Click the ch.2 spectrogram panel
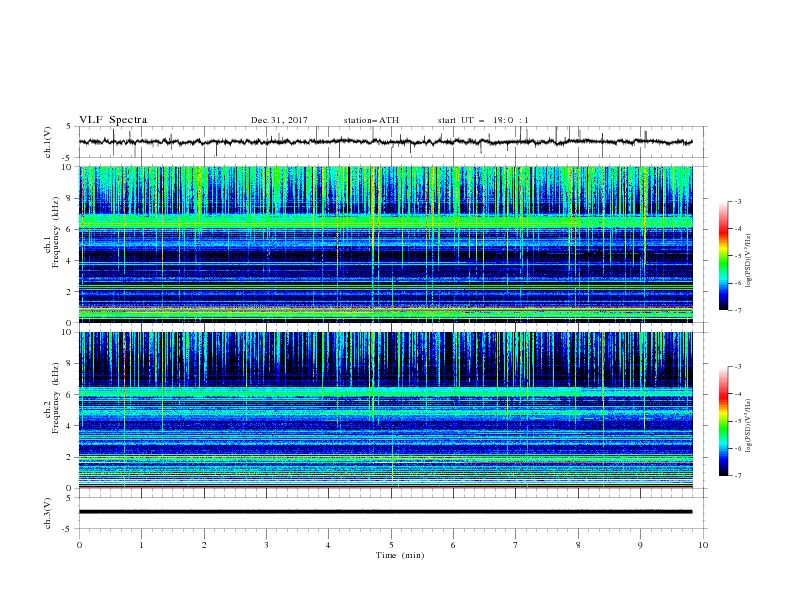Image resolution: width=792 pixels, height=612 pixels. (386, 410)
